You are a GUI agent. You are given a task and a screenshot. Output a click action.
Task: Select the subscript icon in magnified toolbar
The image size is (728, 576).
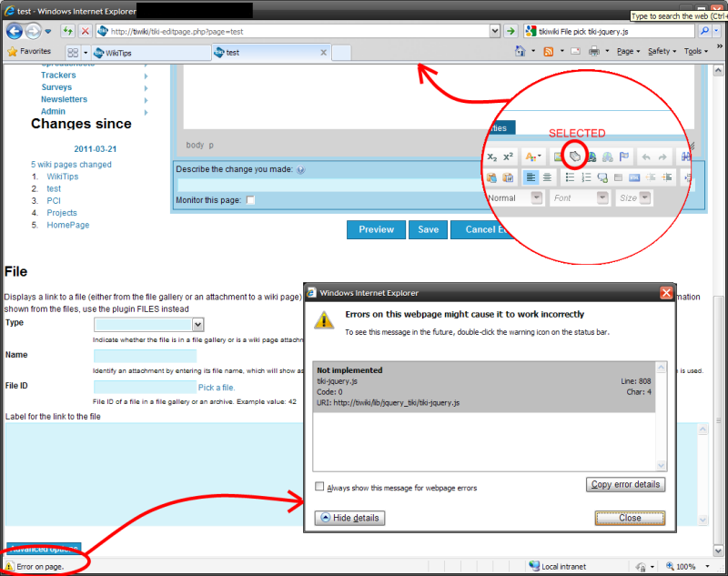[492, 157]
